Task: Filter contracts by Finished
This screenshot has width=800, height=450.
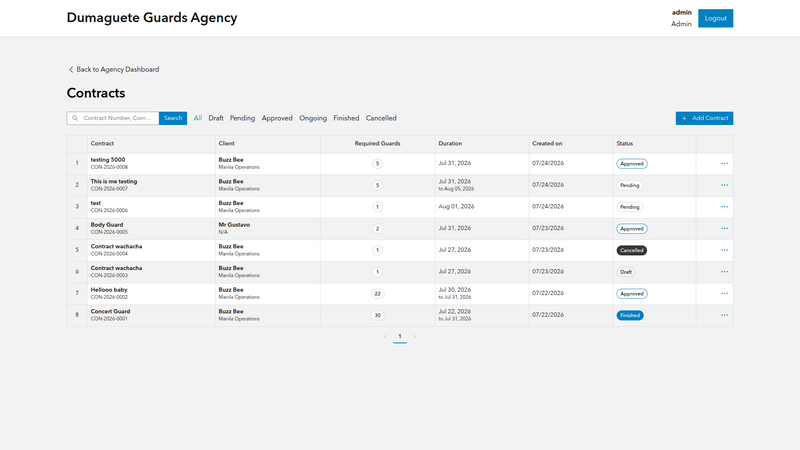Action: coord(346,118)
